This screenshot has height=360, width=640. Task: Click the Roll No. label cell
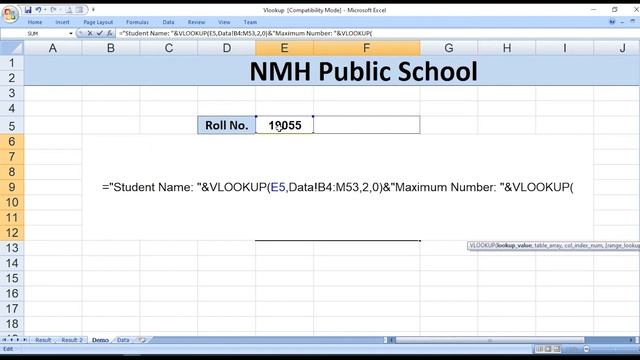click(x=227, y=125)
